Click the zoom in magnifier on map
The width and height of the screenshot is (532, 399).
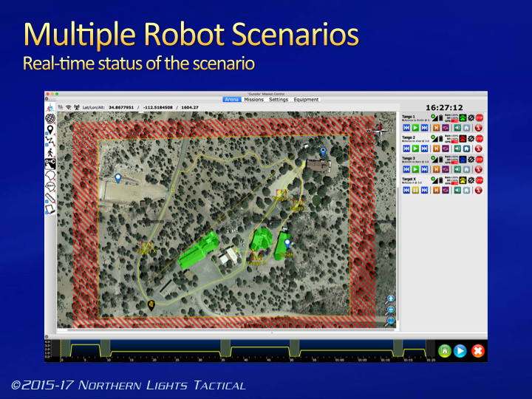[391, 299]
